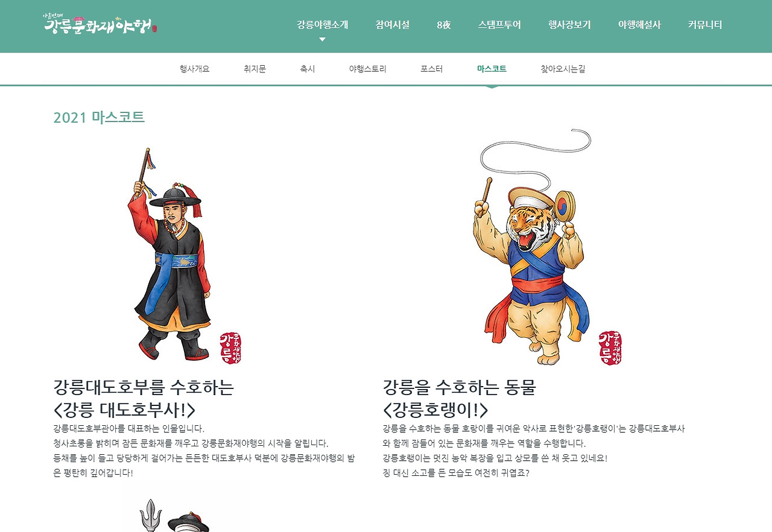Click the 강릉문화재야행 site logo

pos(100,25)
